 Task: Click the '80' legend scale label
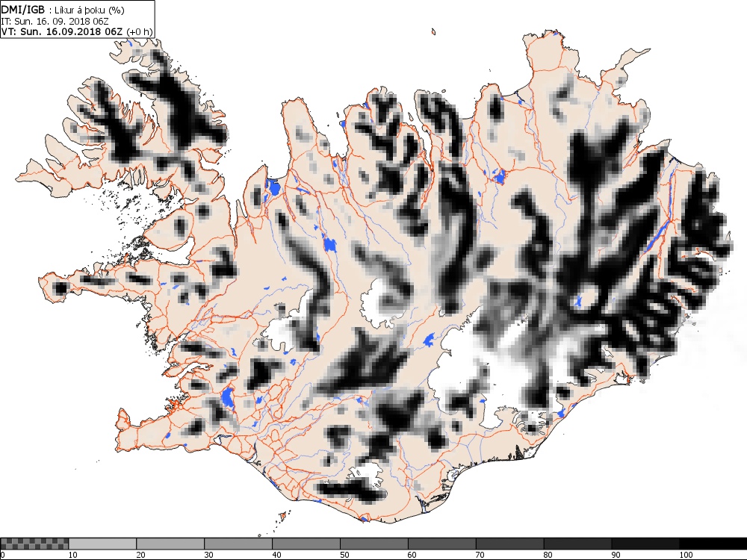pos(548,555)
